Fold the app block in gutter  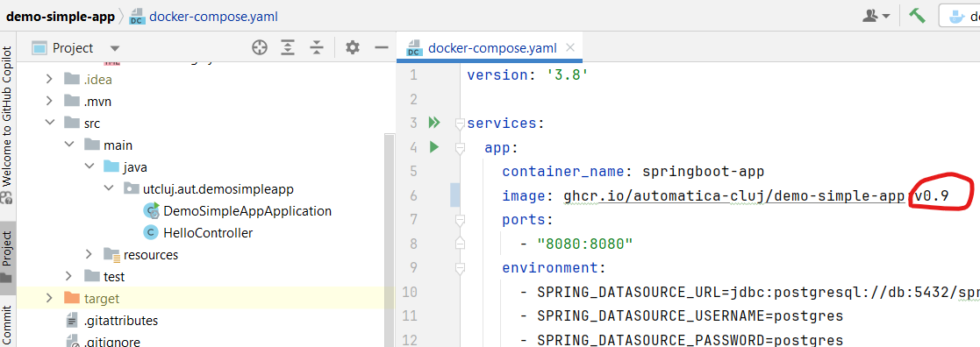(x=460, y=148)
